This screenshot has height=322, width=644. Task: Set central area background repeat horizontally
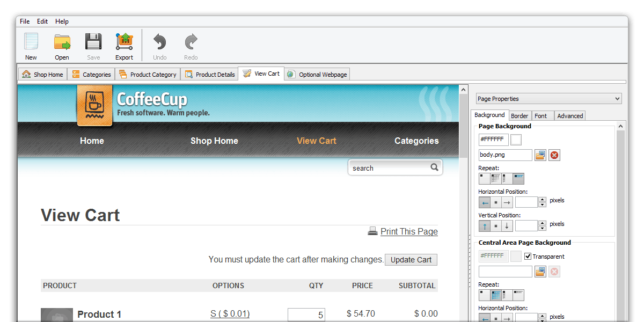518,295
